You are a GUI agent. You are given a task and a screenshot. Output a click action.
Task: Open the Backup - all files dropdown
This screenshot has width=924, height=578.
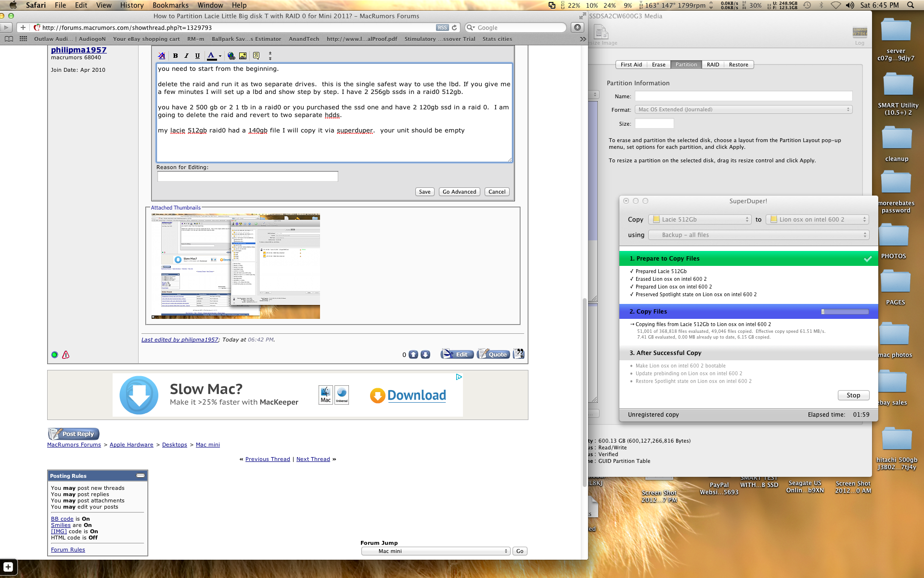coord(758,235)
